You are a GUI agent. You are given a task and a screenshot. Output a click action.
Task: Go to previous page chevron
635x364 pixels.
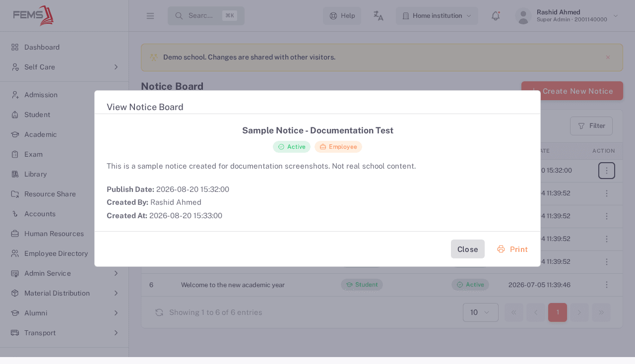536,312
